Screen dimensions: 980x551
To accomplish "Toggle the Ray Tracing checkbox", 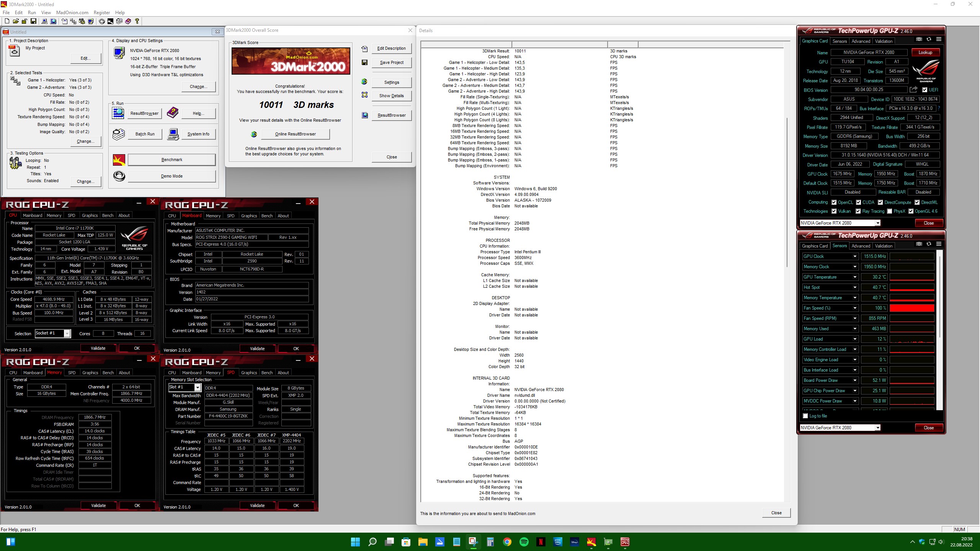I will pyautogui.click(x=858, y=211).
